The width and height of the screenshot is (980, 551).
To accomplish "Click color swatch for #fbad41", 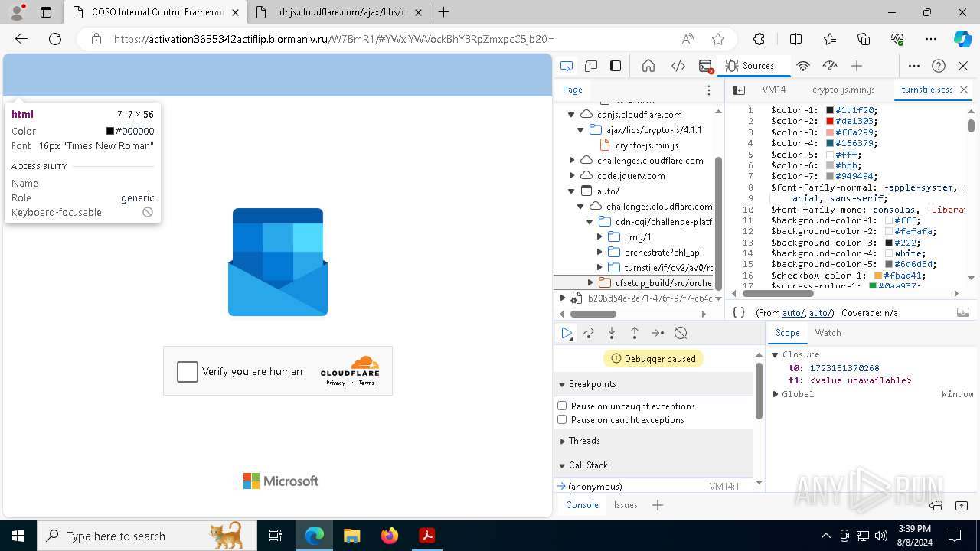I will click(x=878, y=275).
